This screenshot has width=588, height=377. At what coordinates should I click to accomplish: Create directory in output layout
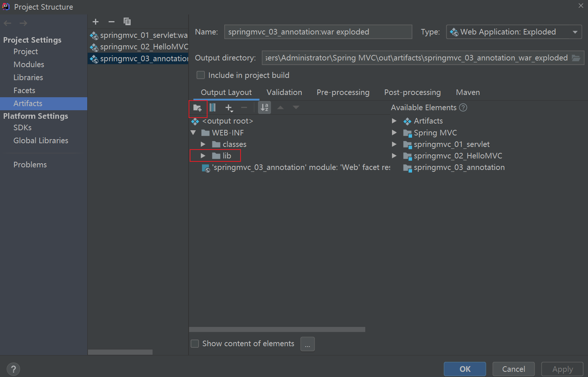click(x=197, y=108)
